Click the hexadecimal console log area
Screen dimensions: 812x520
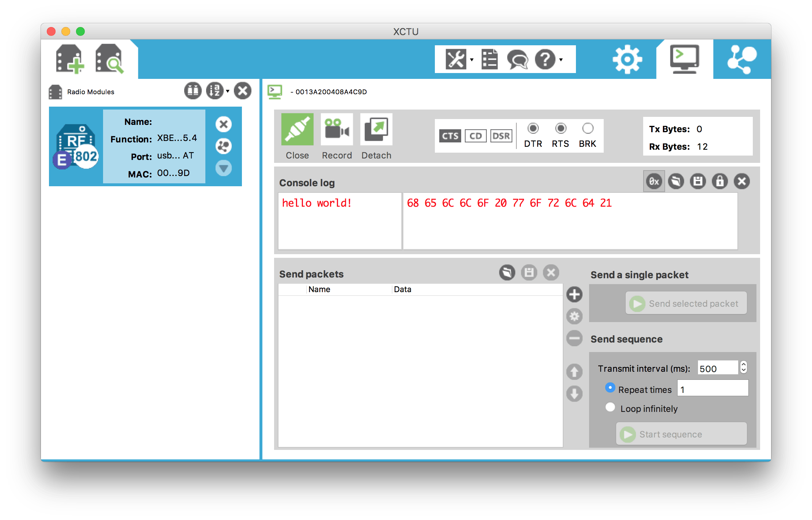click(570, 221)
